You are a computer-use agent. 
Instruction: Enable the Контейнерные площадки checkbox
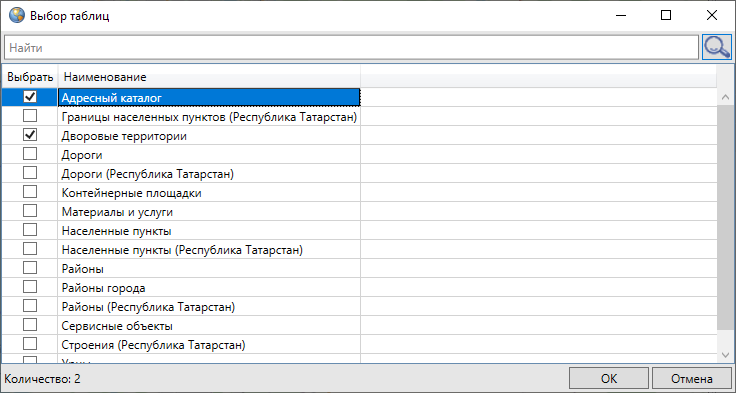coord(30,192)
